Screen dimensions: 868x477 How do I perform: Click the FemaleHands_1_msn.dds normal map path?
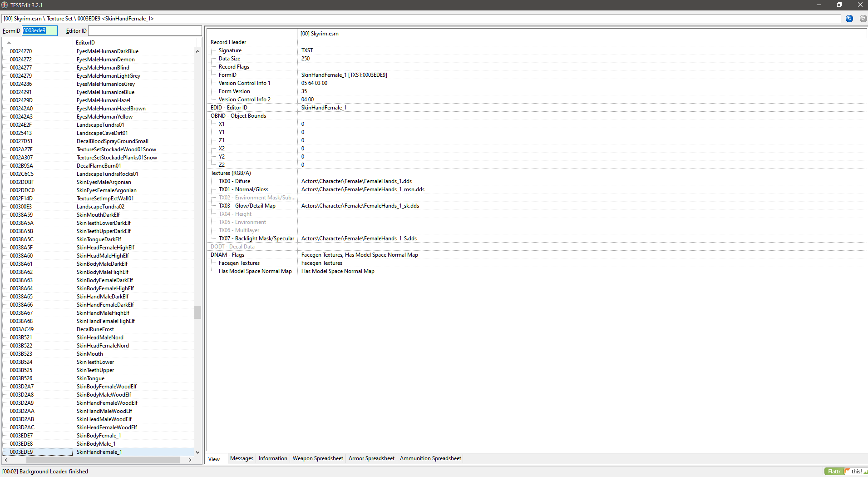coord(363,189)
